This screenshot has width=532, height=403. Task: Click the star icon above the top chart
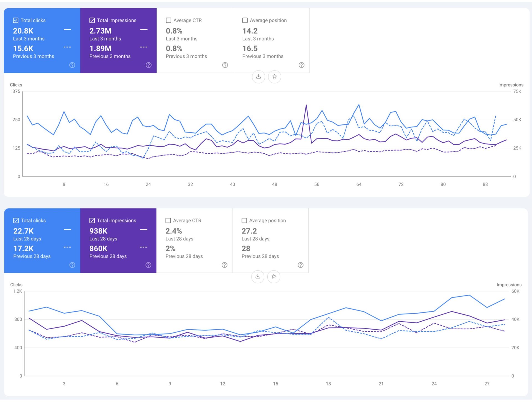click(274, 77)
